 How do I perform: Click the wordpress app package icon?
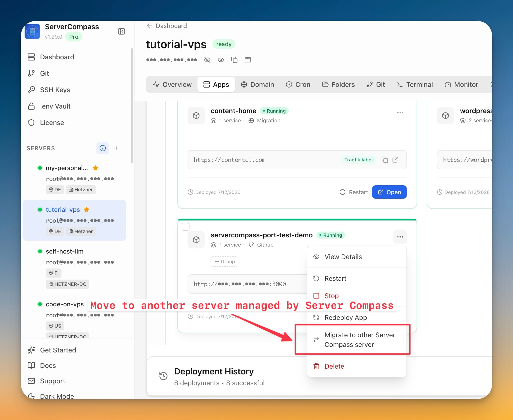(445, 116)
